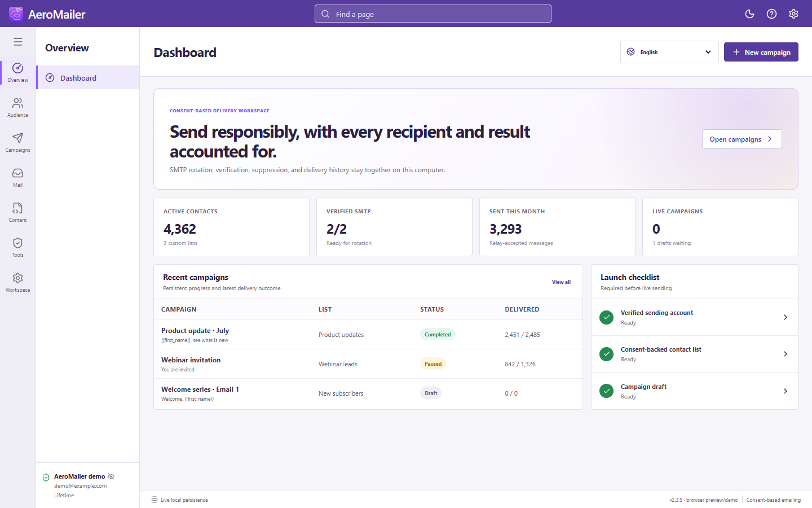This screenshot has height=508, width=812.
Task: Click globe icon in language selector
Action: (x=631, y=52)
